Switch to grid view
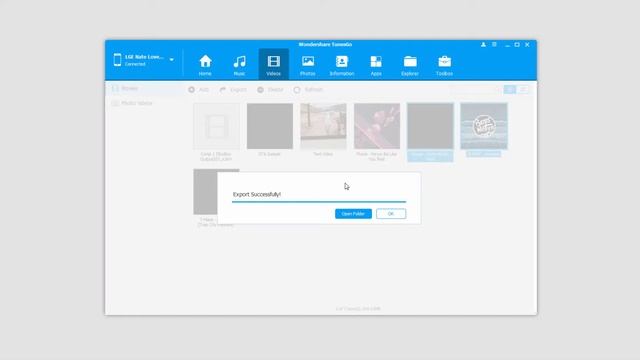 (509, 89)
